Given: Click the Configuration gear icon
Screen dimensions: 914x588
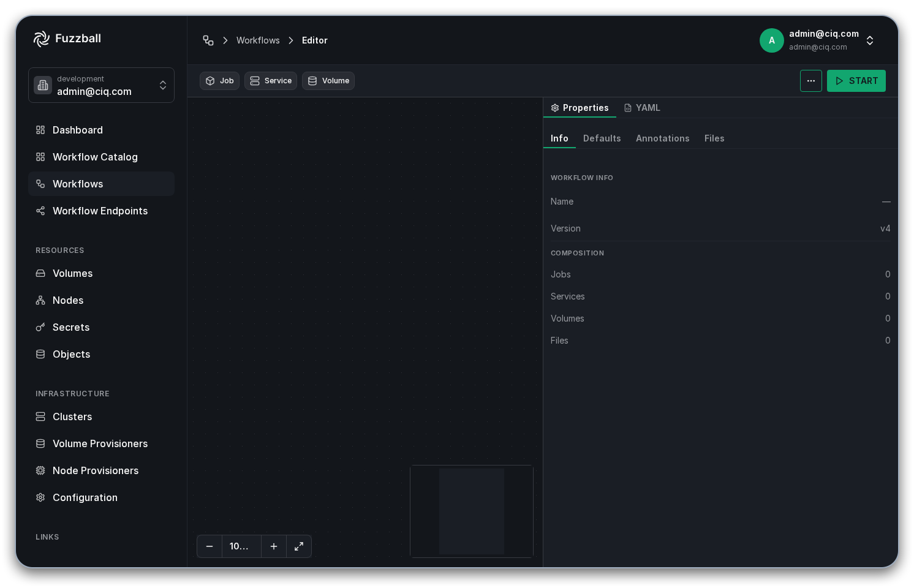Looking at the screenshot, I should coord(40,497).
